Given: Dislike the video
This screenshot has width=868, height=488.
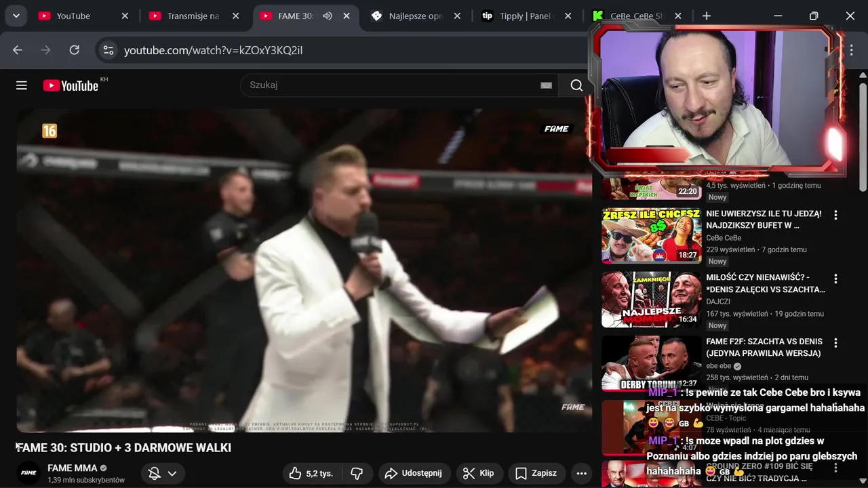Looking at the screenshot, I should pyautogui.click(x=357, y=473).
